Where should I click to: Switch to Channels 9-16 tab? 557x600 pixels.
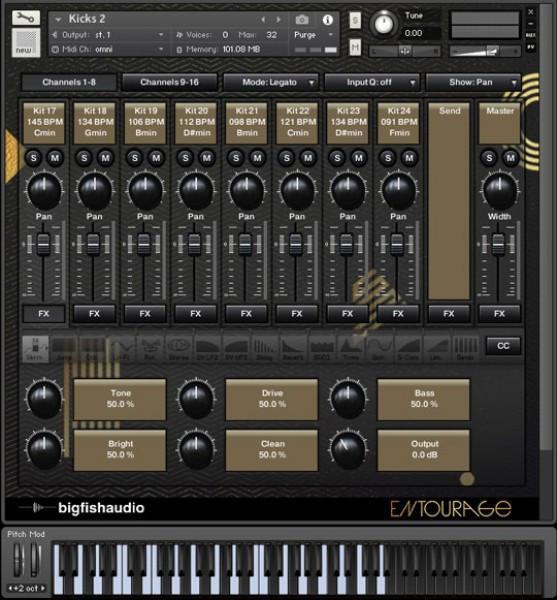[169, 82]
